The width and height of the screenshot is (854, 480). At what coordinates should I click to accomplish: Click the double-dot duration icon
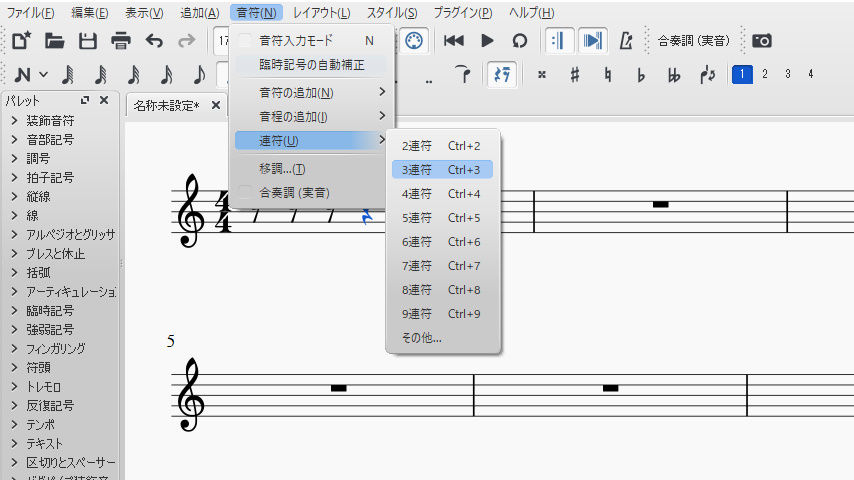(429, 81)
